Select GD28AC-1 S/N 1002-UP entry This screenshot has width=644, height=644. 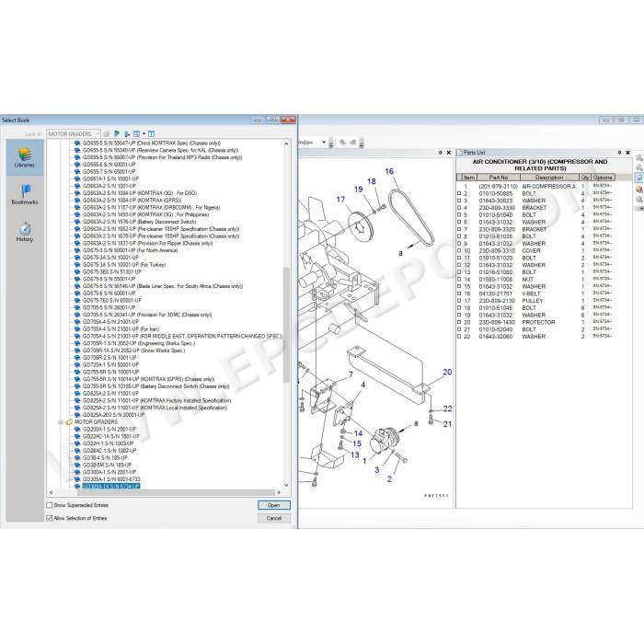coord(109,451)
